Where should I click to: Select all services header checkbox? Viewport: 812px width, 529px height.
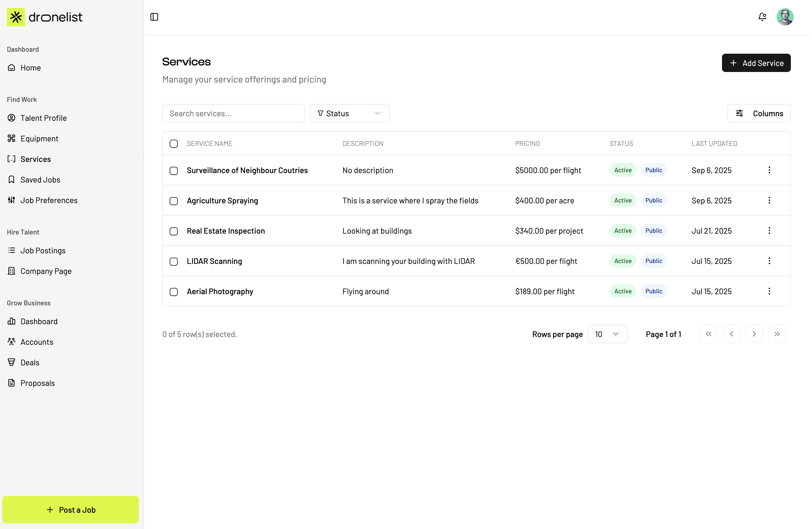click(x=174, y=144)
